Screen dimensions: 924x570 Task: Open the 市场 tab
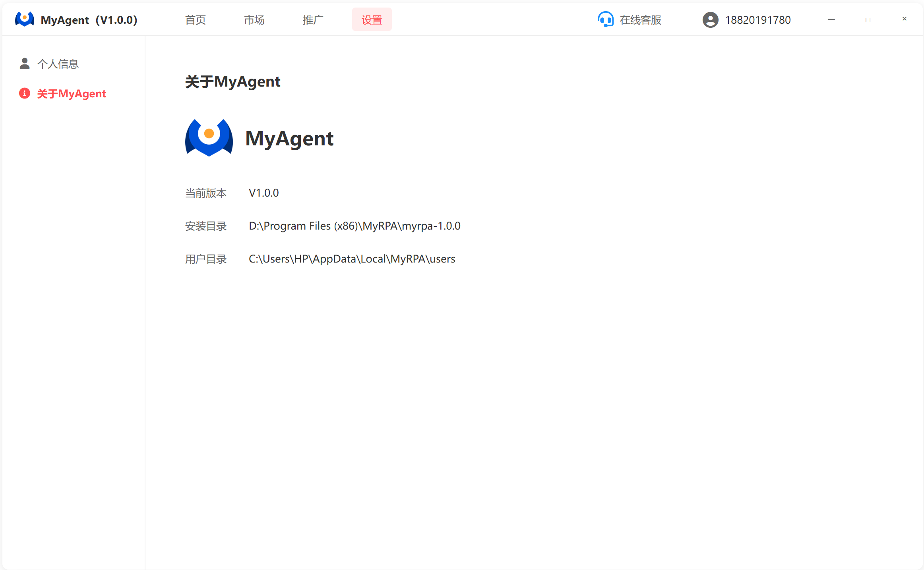[x=254, y=19]
